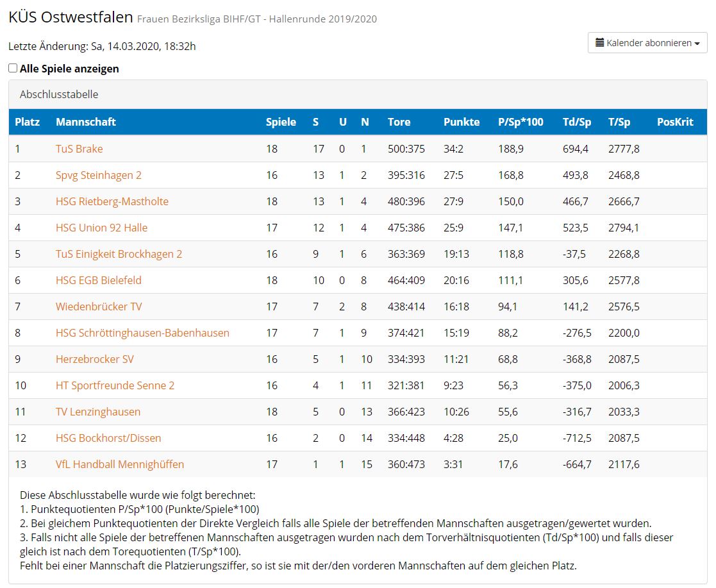Click the Mannschaft column header
This screenshot has height=588, width=716.
[86, 122]
